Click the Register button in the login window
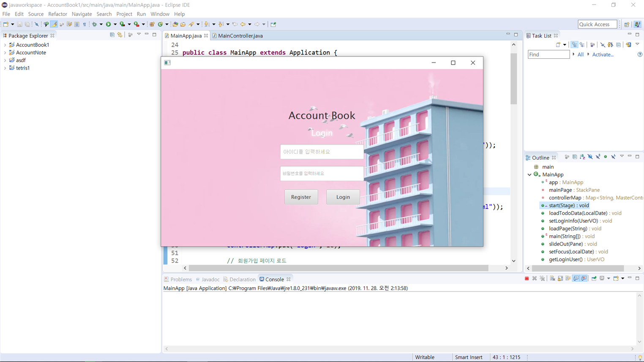The image size is (644, 362). [x=301, y=197]
